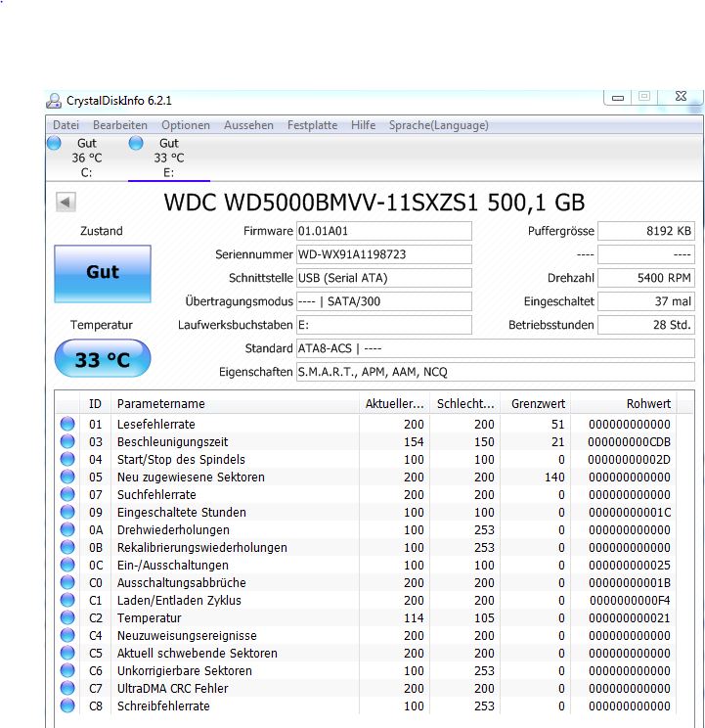Click the Firmware field 01.01A01
705x728 pixels.
tap(384, 231)
